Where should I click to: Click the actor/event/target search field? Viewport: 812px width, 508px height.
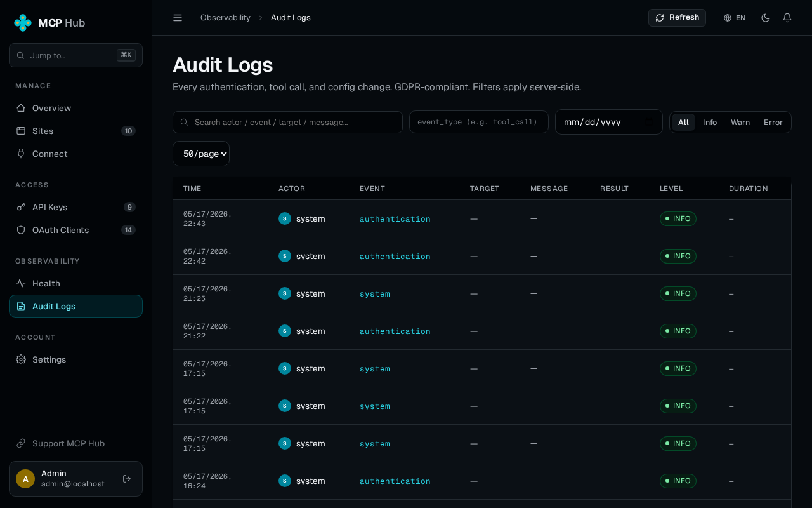pos(287,122)
